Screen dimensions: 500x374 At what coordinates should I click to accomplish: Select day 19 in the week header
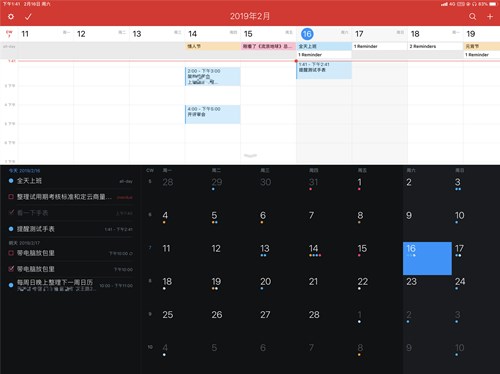[x=471, y=34]
